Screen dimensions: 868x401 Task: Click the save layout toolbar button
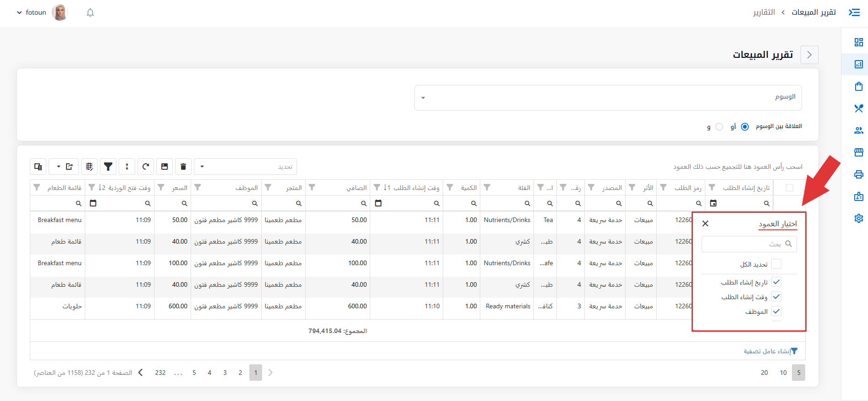click(165, 167)
